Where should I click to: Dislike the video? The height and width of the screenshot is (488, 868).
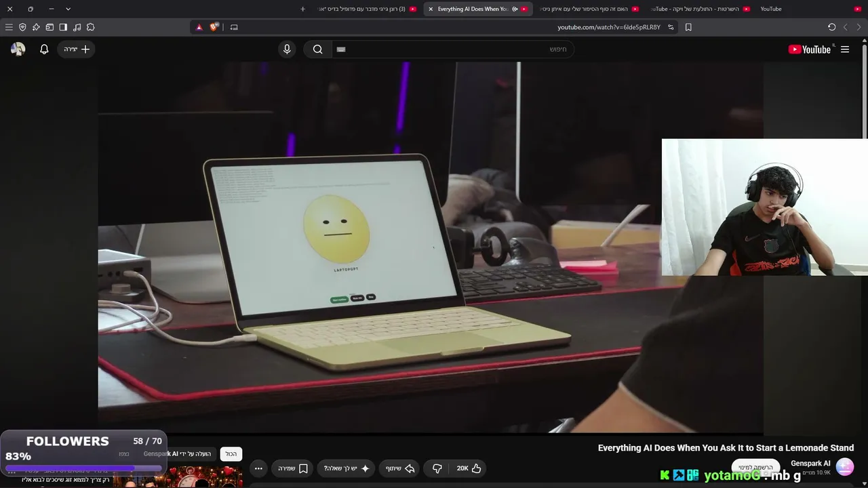tap(437, 468)
